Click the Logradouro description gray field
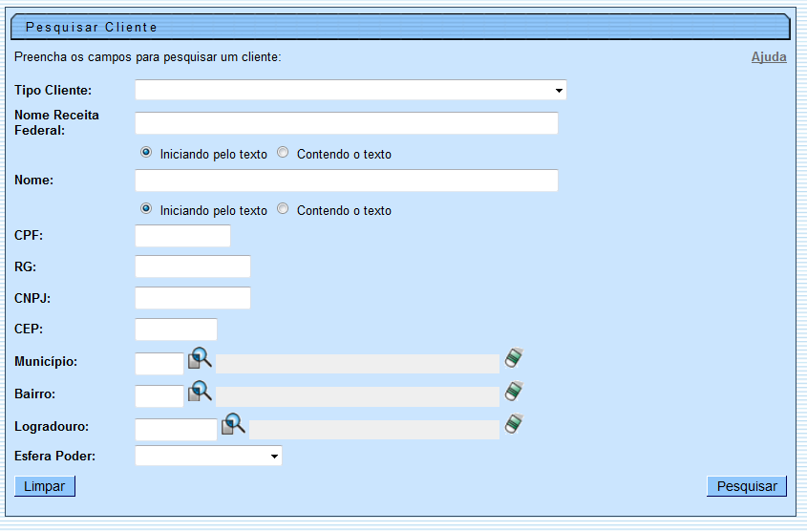This screenshot has width=807, height=532. tap(374, 430)
